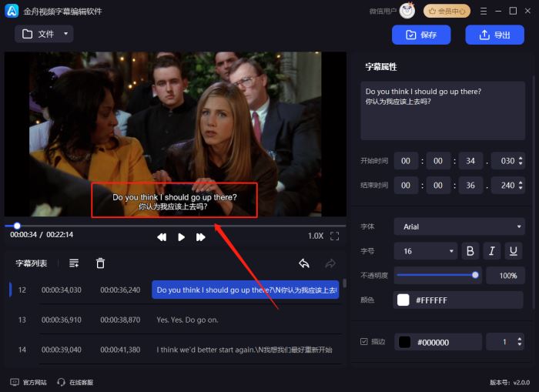Click end time 00:00:41,380 of row 14
The width and height of the screenshot is (539, 392).
pos(120,350)
